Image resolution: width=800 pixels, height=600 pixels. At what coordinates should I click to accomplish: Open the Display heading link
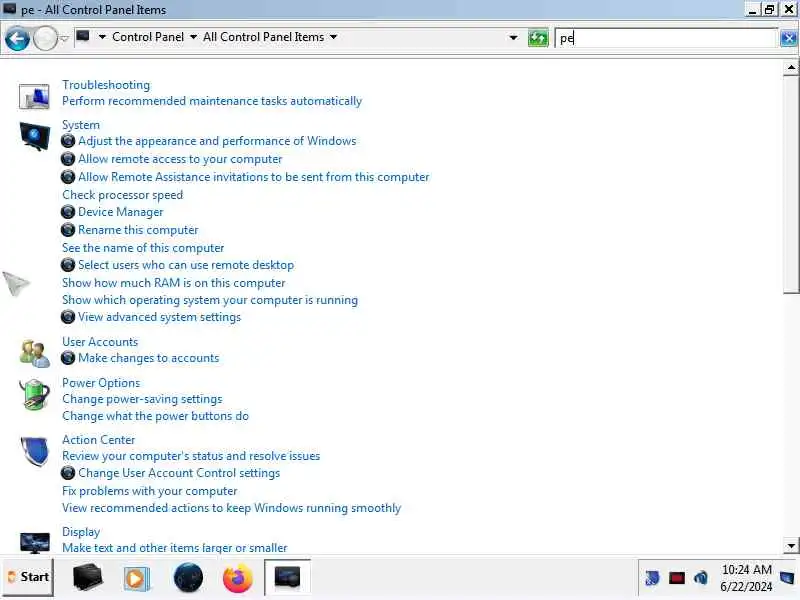tap(81, 532)
